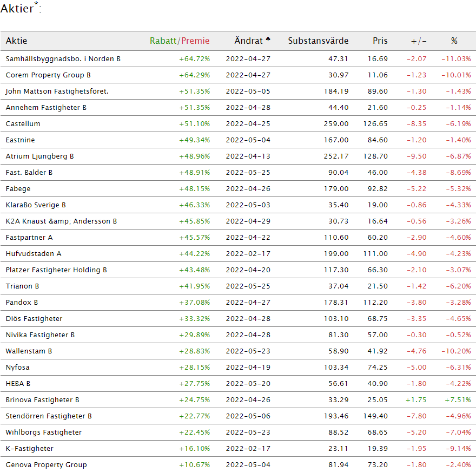
Task: Open Pandox B stock row
Action: coord(22,303)
